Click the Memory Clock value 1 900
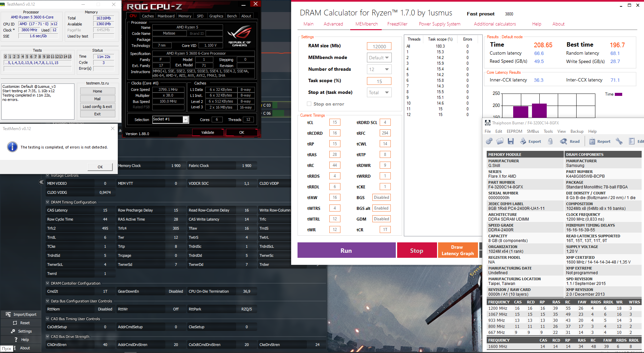Image resolution: width=644 pixels, height=353 pixels. [x=176, y=166]
